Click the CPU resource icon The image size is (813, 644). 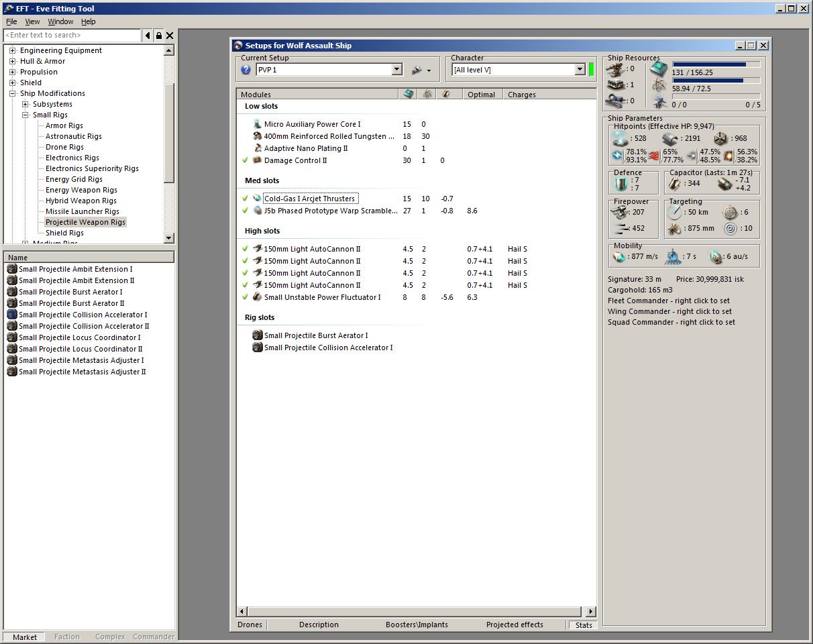tap(658, 68)
